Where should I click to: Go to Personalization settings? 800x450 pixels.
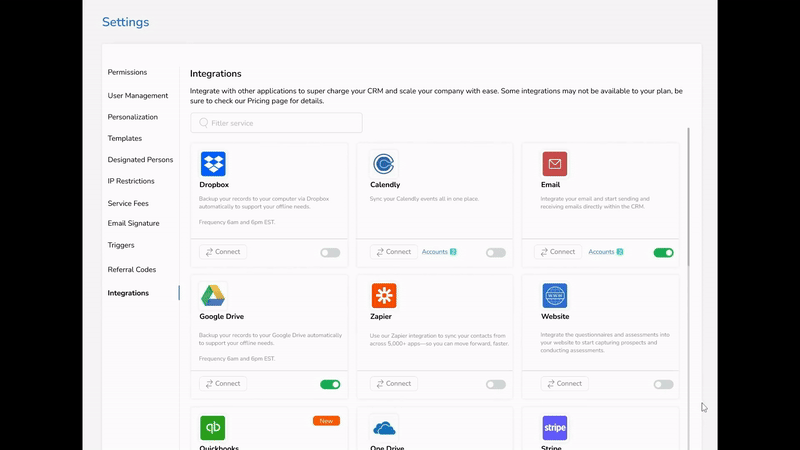pyautogui.click(x=133, y=117)
